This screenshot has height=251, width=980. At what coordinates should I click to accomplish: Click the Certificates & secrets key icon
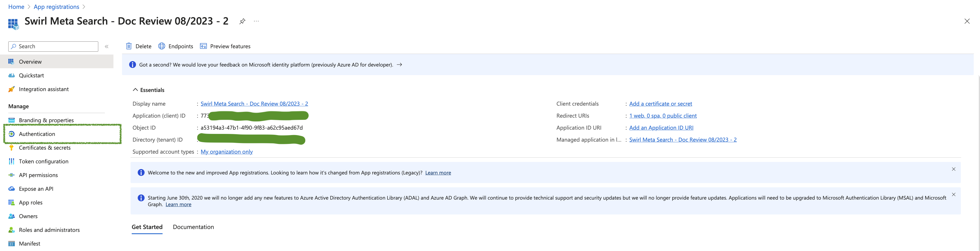click(11, 148)
